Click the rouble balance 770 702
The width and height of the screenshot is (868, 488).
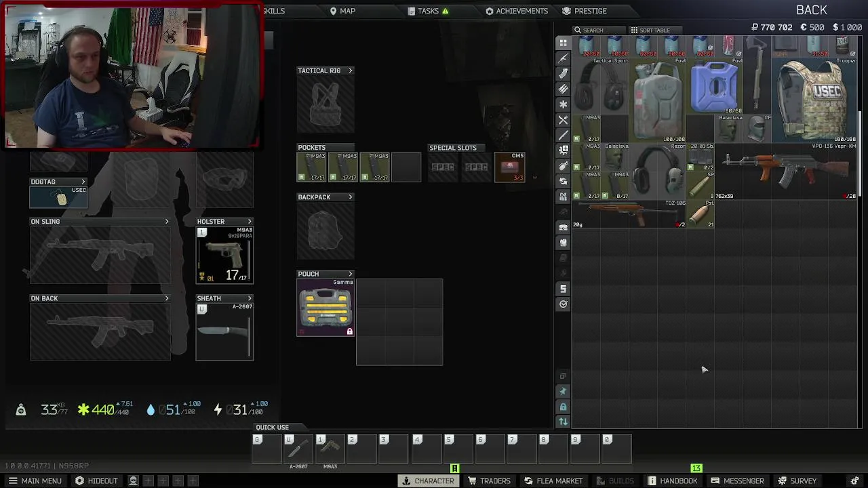(772, 27)
